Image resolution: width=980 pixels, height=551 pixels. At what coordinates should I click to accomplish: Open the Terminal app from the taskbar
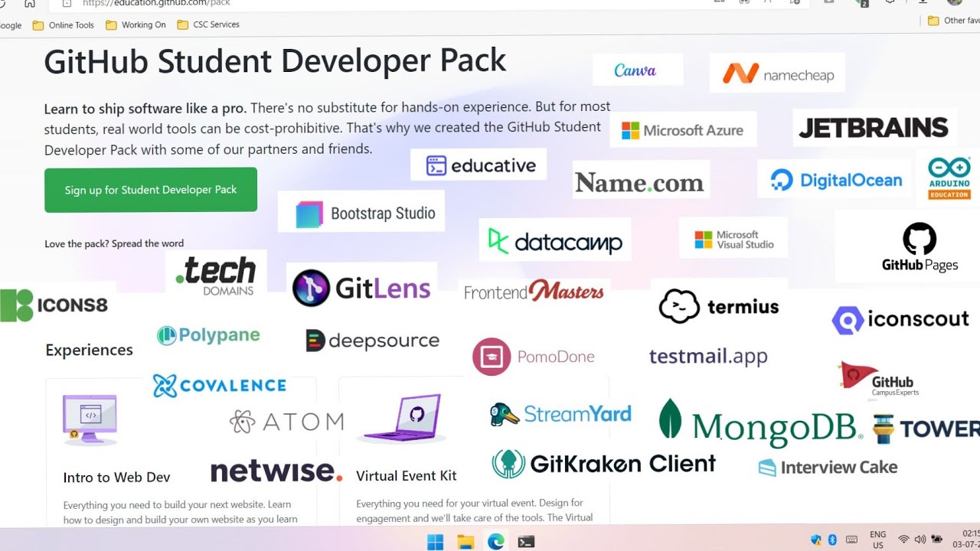(x=526, y=542)
